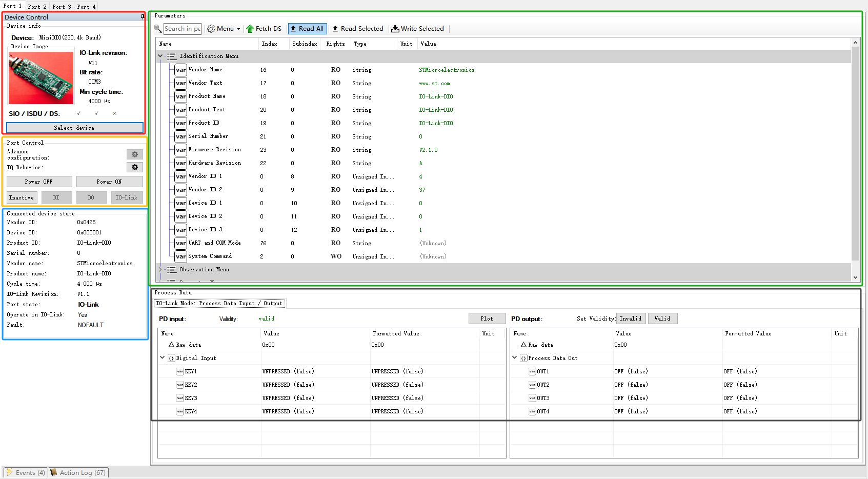Click Raw data triangle icon in PD output
The width and height of the screenshot is (868, 479).
click(523, 345)
